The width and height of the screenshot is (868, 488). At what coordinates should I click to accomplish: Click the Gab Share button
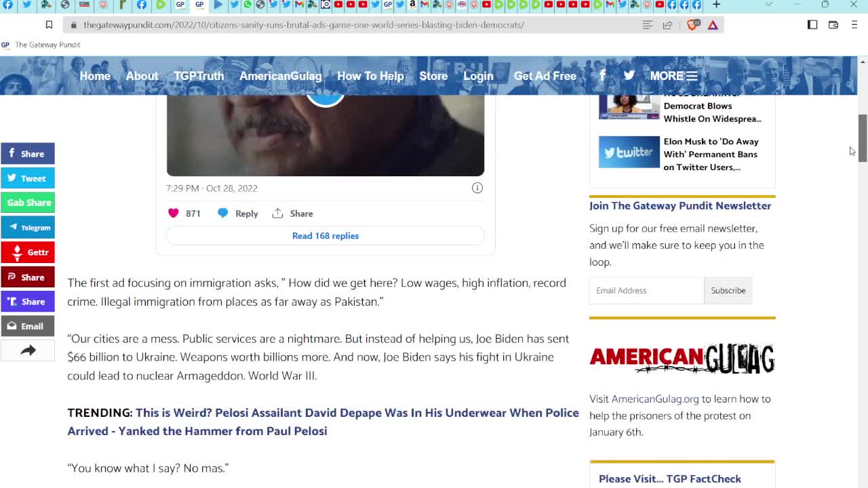point(28,203)
